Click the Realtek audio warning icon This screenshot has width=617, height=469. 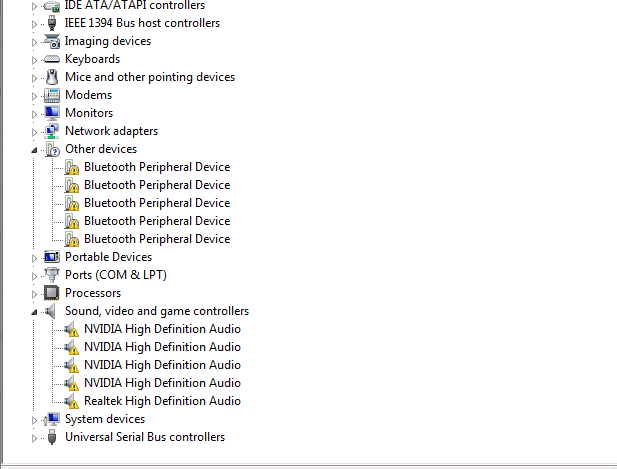click(71, 401)
